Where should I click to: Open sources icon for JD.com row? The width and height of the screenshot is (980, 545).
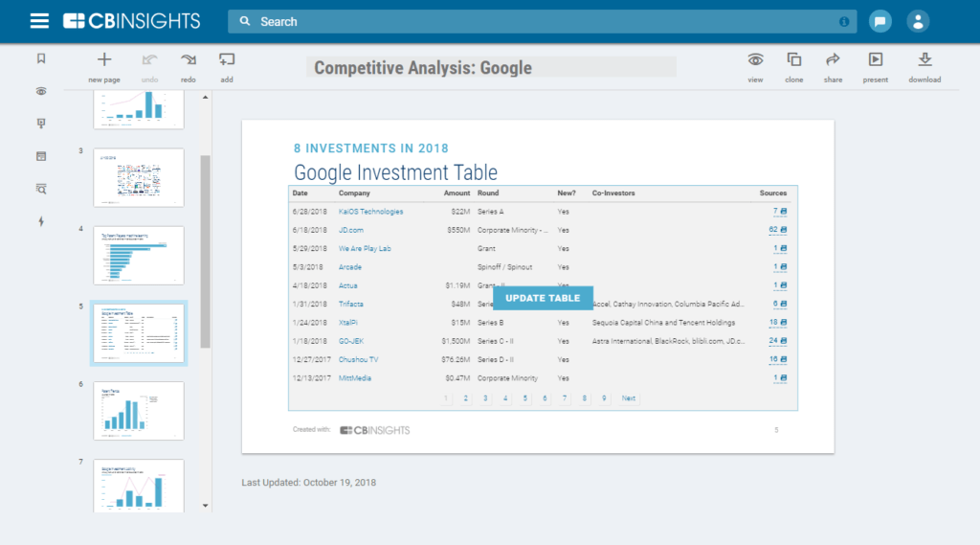coord(783,230)
